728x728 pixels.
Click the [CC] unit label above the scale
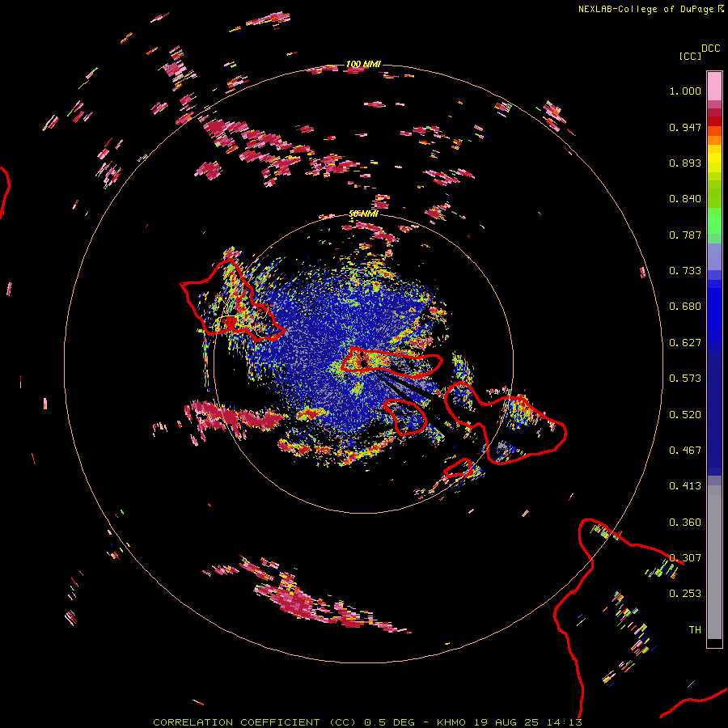coord(690,56)
